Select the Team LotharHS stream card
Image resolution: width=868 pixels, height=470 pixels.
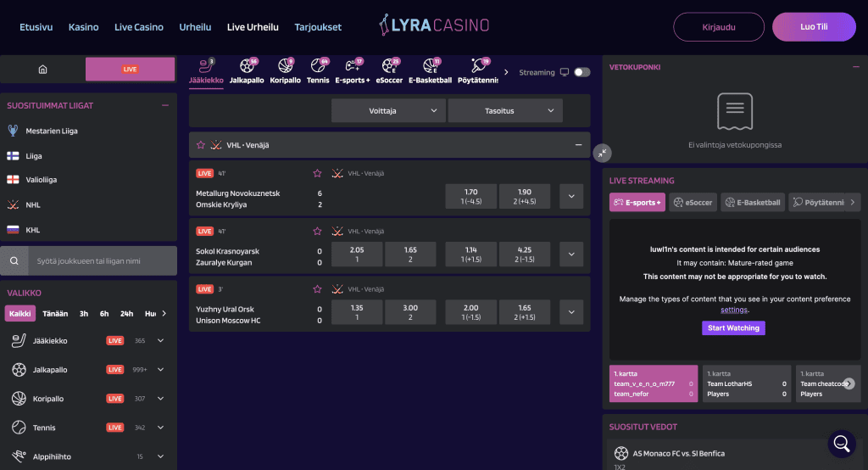(x=747, y=383)
